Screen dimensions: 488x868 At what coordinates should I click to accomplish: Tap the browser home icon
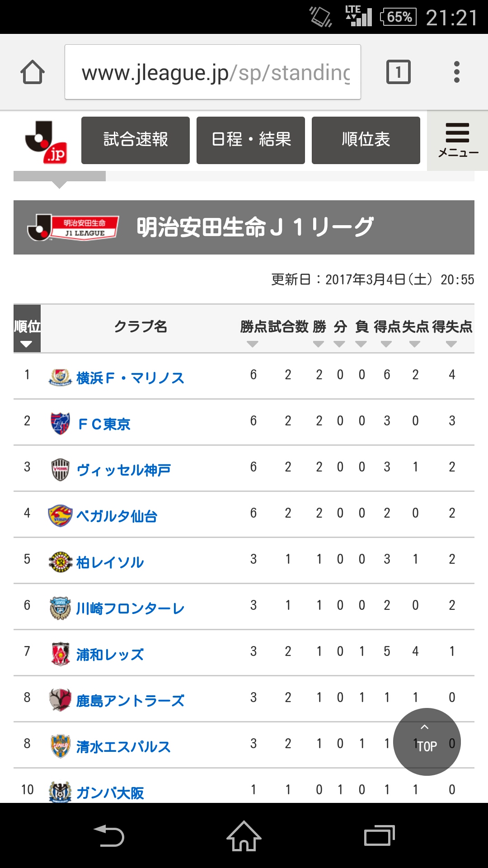pos(33,72)
